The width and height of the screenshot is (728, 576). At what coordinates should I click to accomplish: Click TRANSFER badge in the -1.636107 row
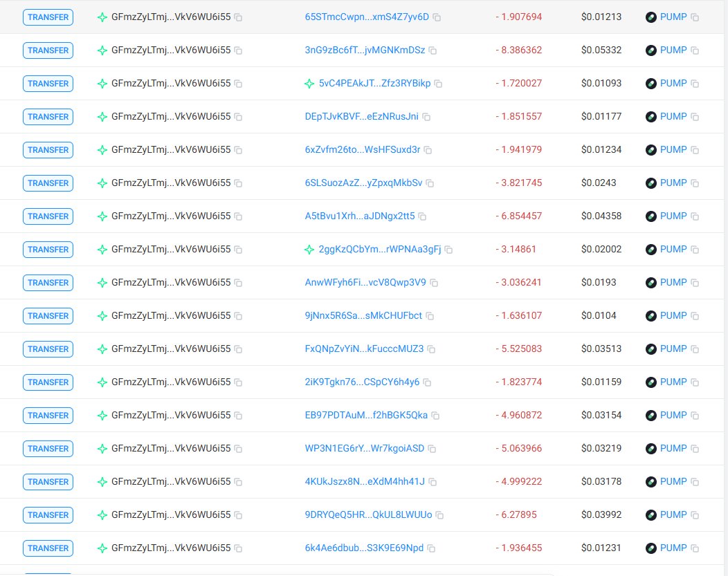click(48, 316)
